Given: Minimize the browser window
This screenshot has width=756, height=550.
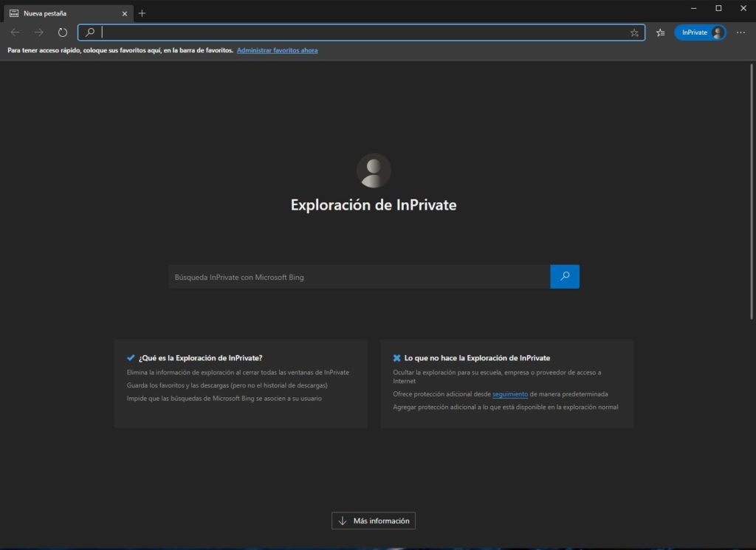Looking at the screenshot, I should (x=693, y=8).
